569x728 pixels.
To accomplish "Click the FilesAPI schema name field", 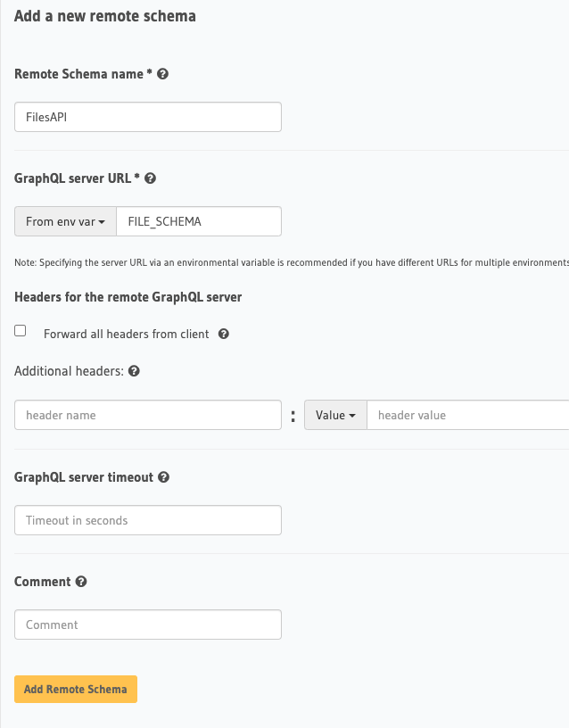I will 148,117.
